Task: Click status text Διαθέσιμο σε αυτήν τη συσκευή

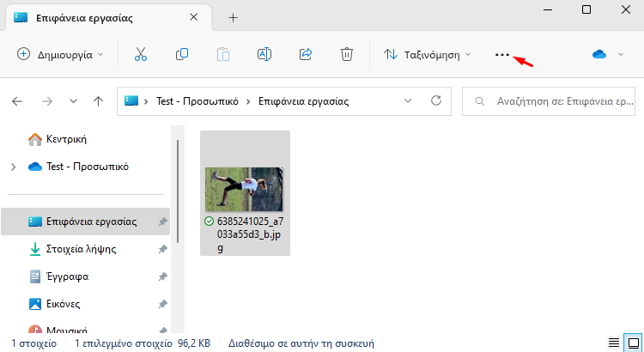Action: pyautogui.click(x=301, y=343)
